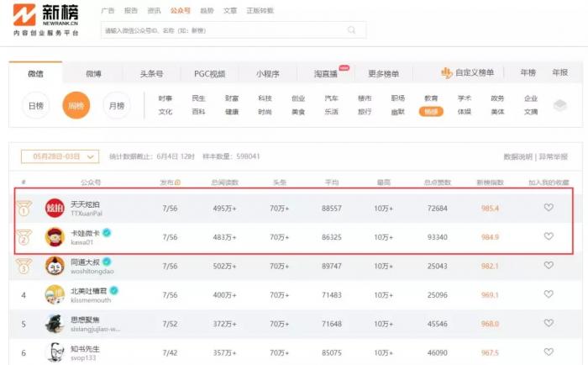588x365 pixels.
Task: Expand the 更多榜单 more rankings menu
Action: tap(384, 73)
